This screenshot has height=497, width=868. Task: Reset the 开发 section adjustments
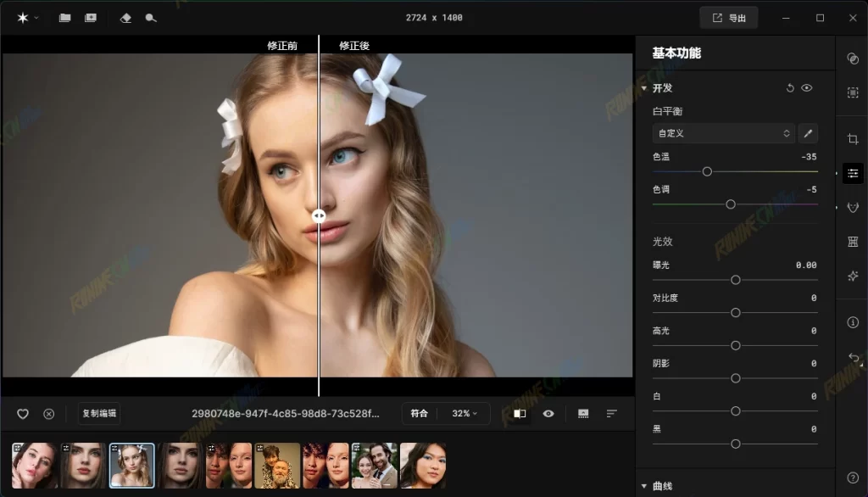click(790, 88)
